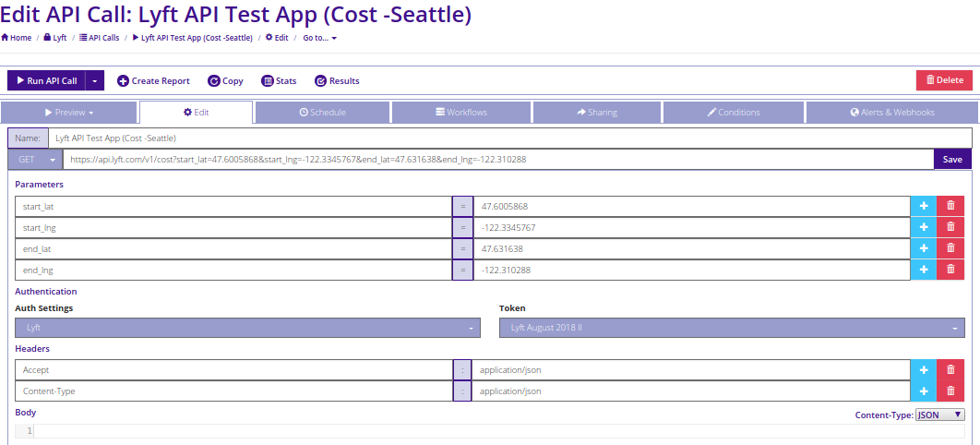Delete the Content-Type header
Viewport: 980px width, 445px height.
(x=950, y=391)
